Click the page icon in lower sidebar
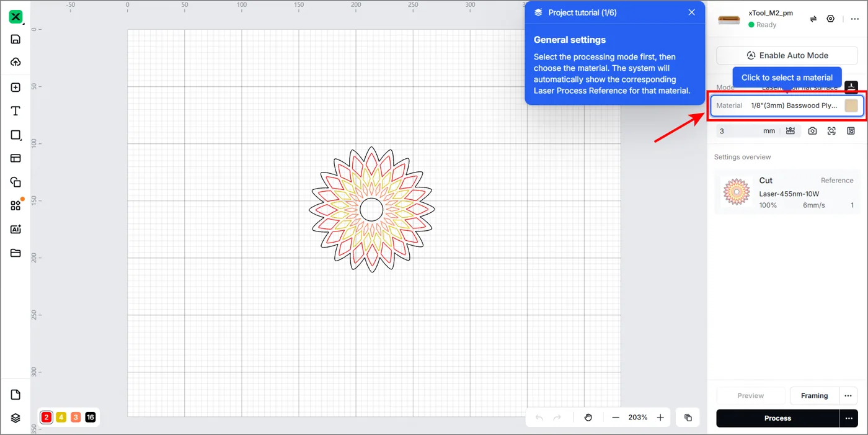868x435 pixels. 15,395
